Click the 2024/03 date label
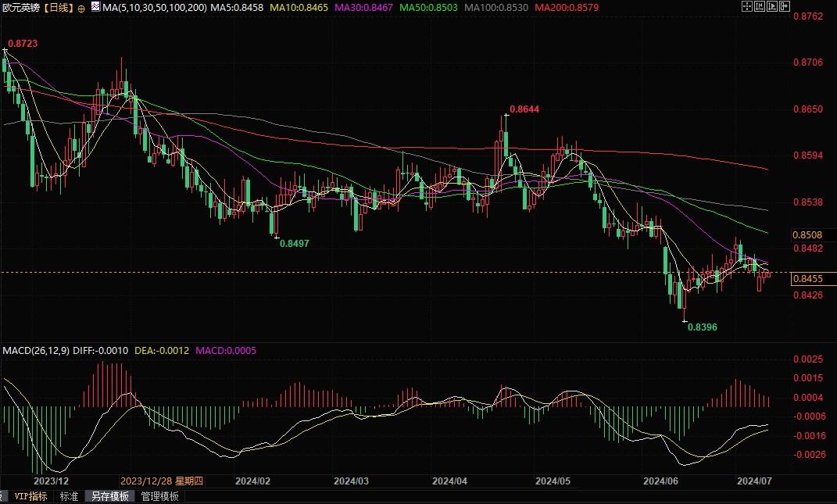 click(x=351, y=481)
